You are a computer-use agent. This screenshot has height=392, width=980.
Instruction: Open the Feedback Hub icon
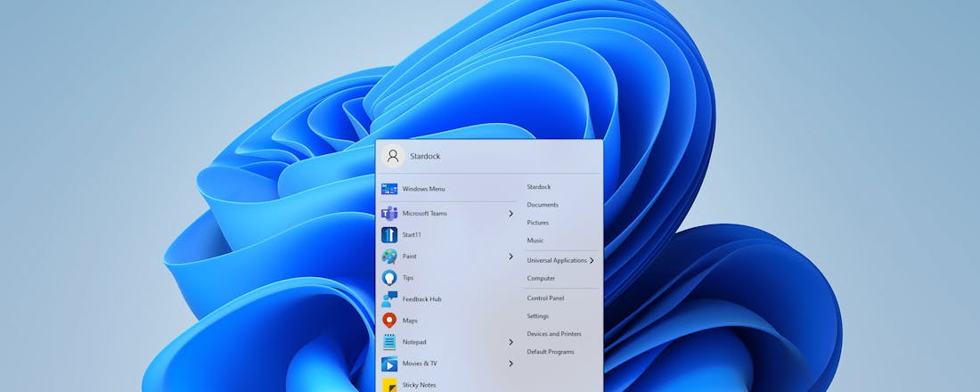coord(389,298)
